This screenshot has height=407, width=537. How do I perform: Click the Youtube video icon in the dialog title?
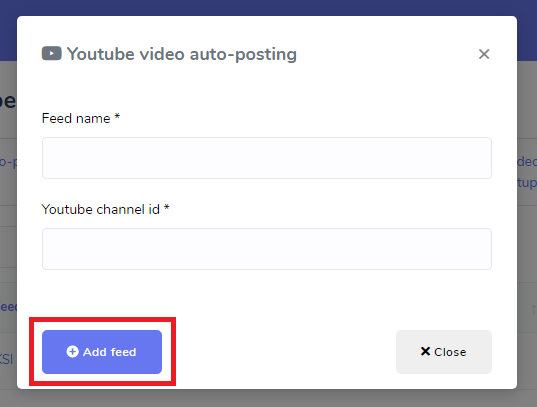pos(52,53)
